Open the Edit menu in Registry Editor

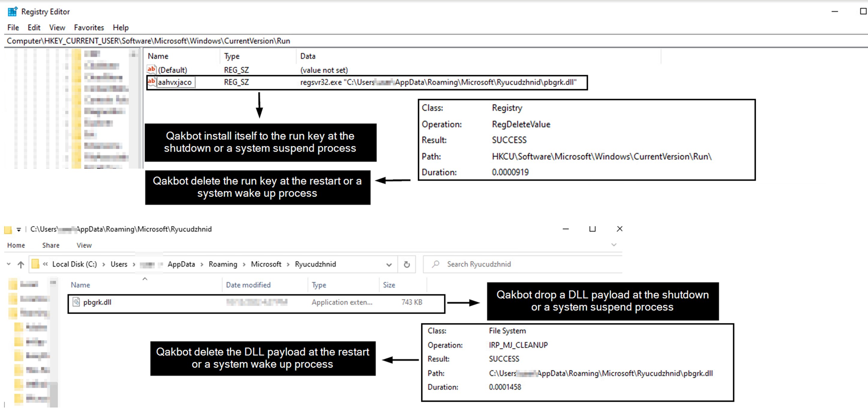click(x=34, y=28)
